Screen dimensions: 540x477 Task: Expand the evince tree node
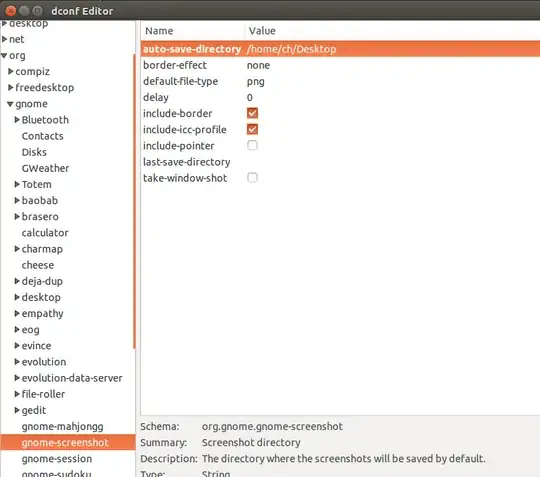point(17,345)
